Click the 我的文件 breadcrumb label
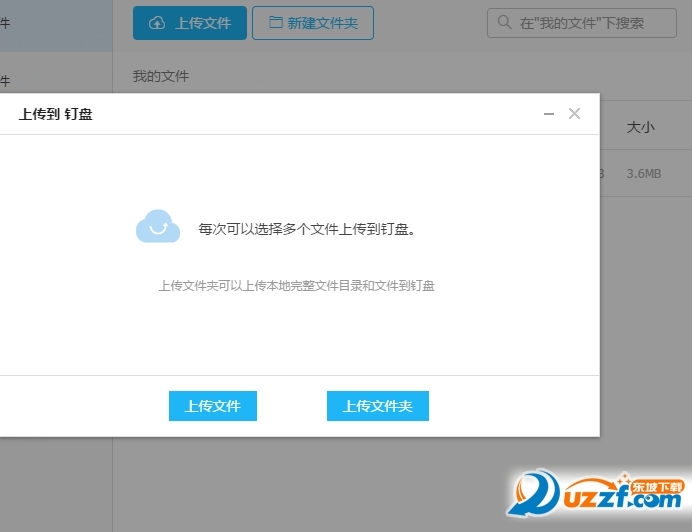This screenshot has width=692, height=532. (x=161, y=76)
